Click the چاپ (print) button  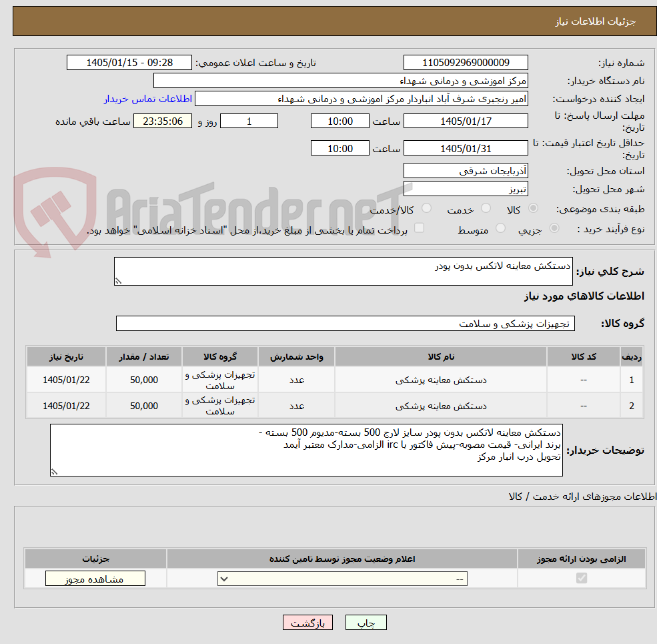(x=366, y=623)
